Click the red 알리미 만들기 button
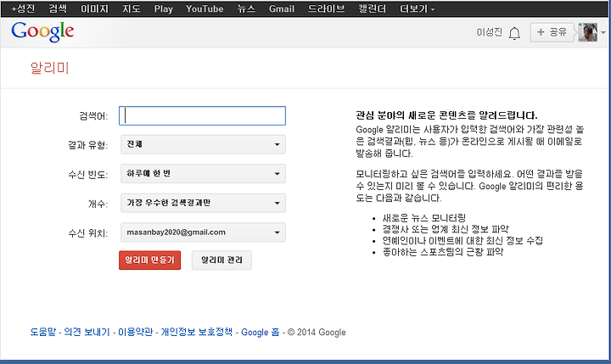 149,260
